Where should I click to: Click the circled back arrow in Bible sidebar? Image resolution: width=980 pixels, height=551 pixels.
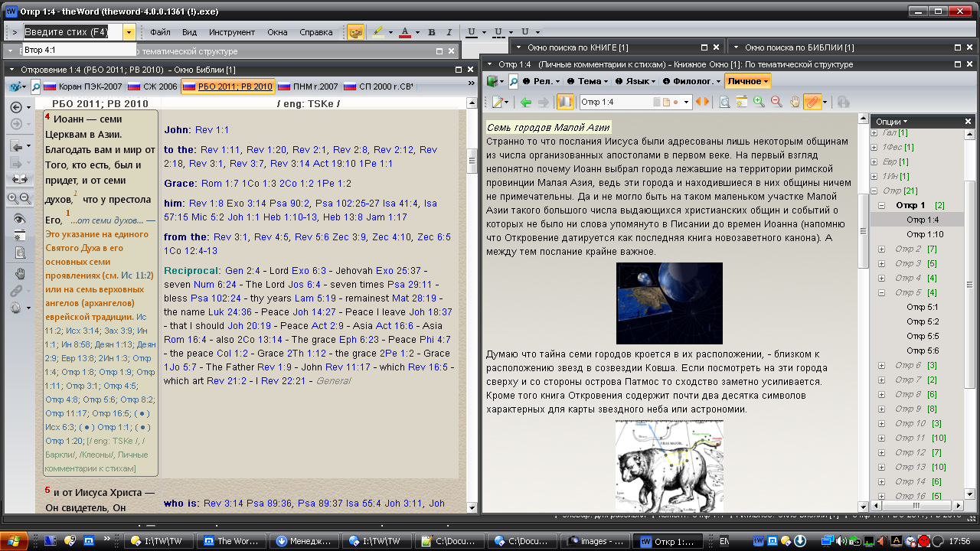pos(16,107)
